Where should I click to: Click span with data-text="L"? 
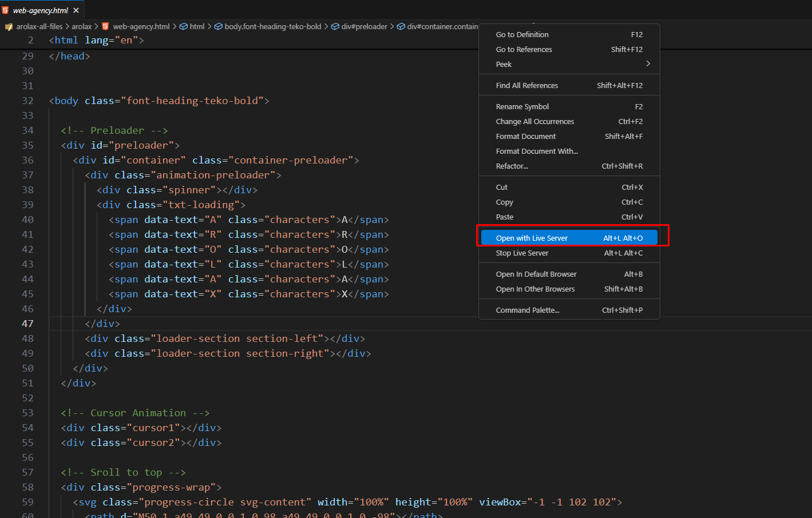249,264
